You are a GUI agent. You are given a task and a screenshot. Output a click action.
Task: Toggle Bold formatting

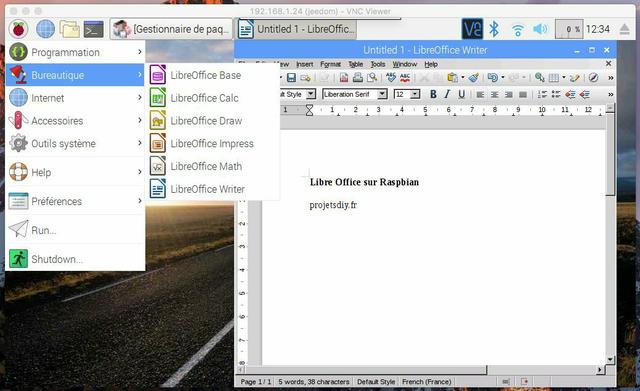pos(433,95)
